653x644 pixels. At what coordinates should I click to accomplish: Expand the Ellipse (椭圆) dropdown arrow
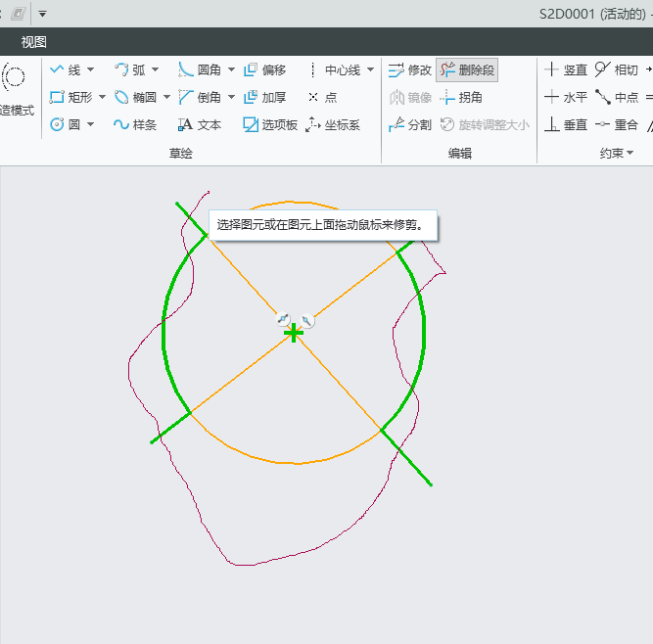coord(166,97)
